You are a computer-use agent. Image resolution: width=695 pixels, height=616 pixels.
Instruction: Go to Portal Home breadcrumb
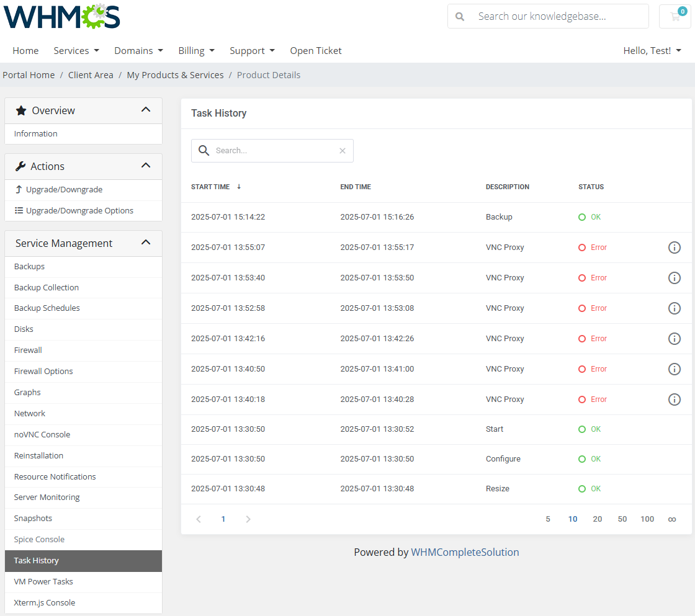pos(29,75)
